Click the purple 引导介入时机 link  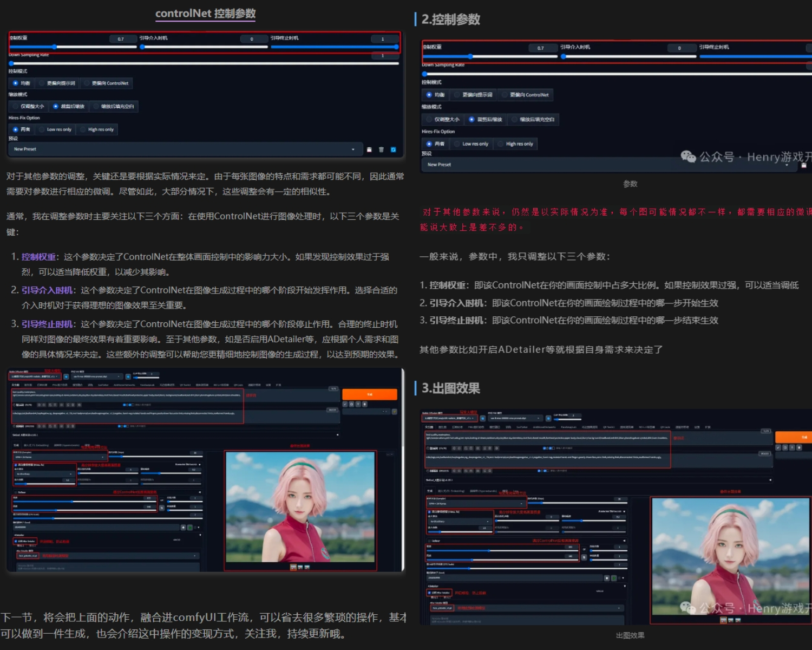(47, 290)
